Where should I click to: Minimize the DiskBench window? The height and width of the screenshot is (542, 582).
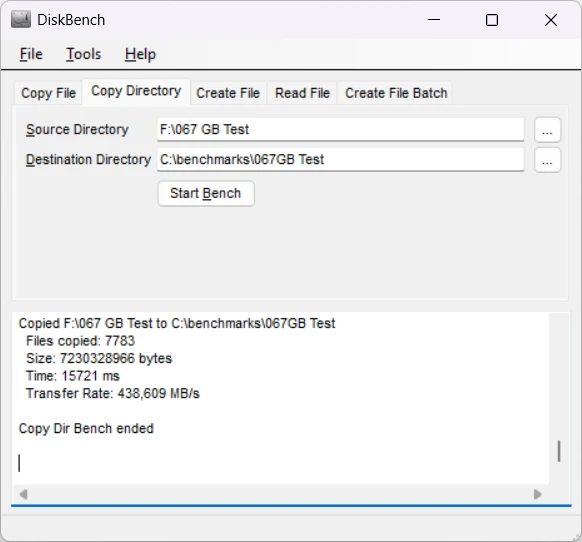click(434, 20)
